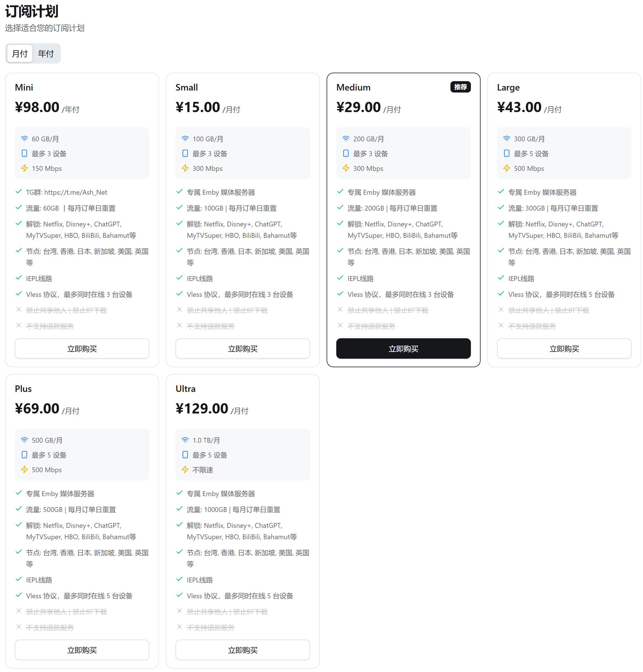
Task: Switch to 年付 billing tab
Action: click(x=46, y=53)
